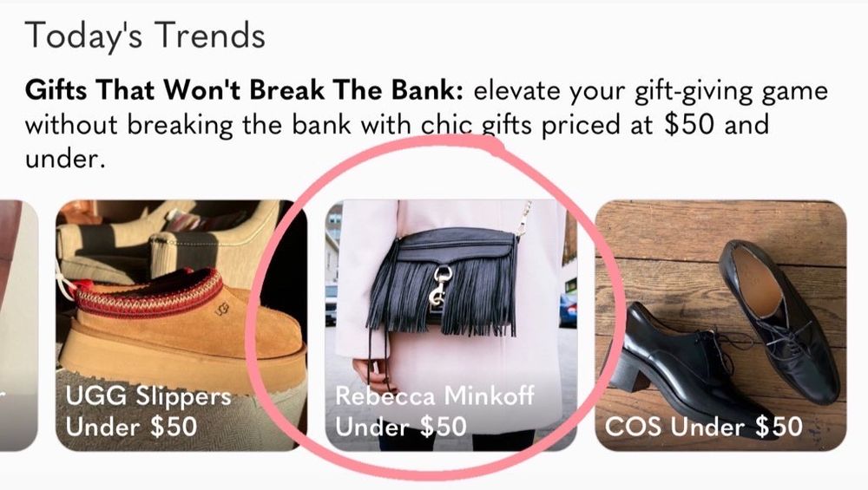Click the Gifts That Won't Break The Bank title
Image resolution: width=868 pixels, height=490 pixels.
[x=244, y=90]
